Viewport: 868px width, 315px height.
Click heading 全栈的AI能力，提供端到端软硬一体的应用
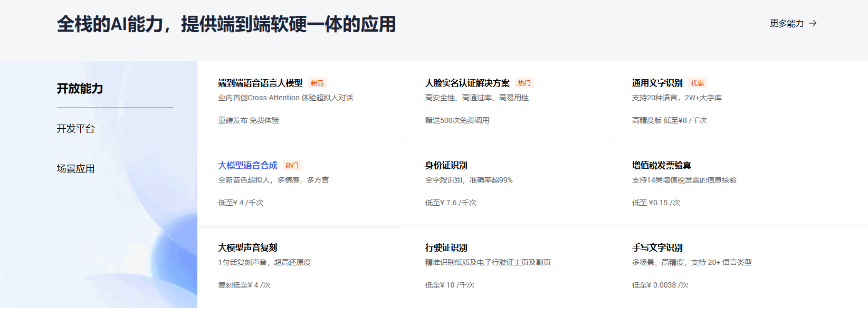click(x=226, y=24)
